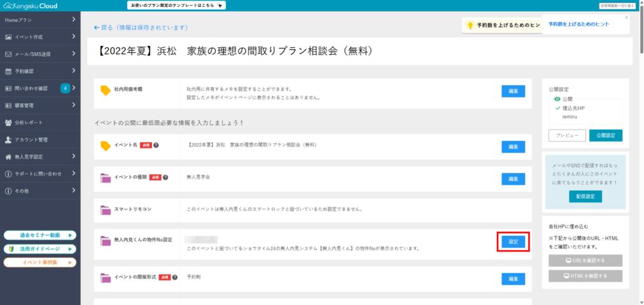Click the yellow tag icon of イベント名

(x=106, y=146)
